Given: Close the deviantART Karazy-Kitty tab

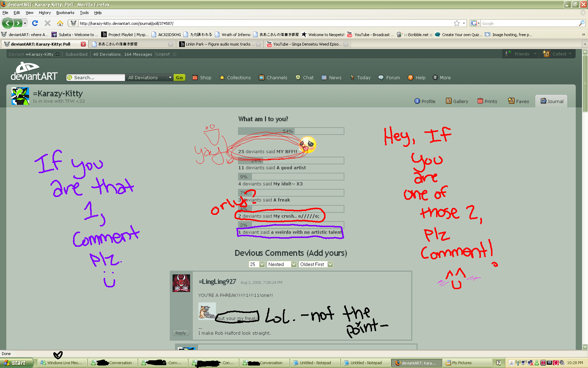Looking at the screenshot, I should (x=83, y=44).
